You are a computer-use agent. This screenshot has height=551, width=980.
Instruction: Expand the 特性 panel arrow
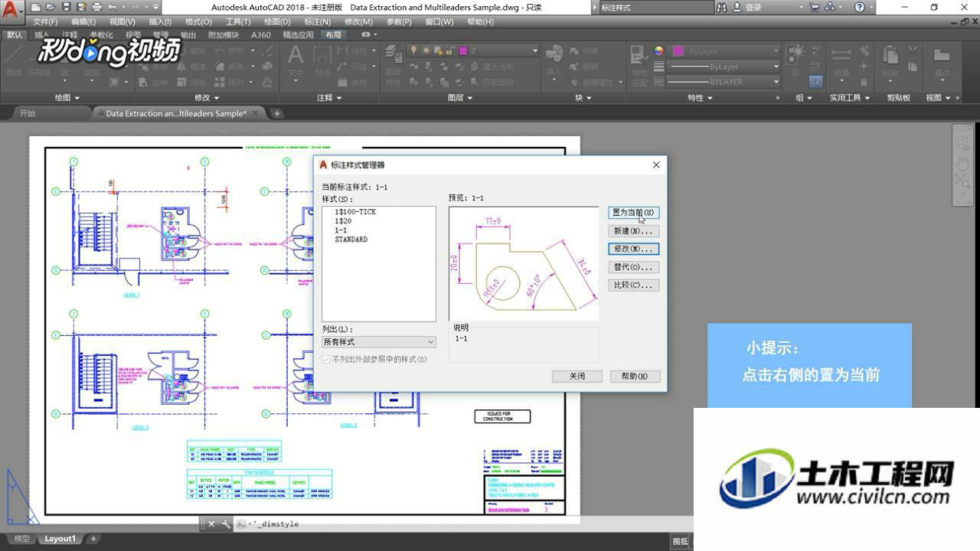click(x=710, y=98)
